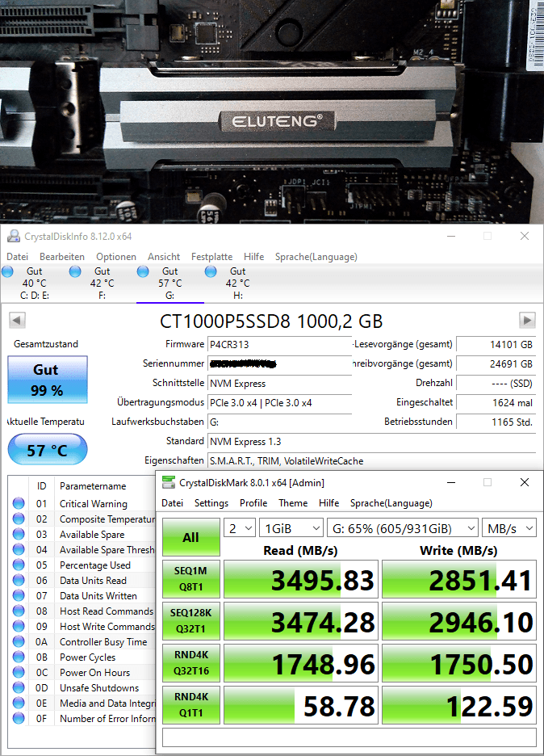544x756 pixels.
Task: Open test size dropdown showing 1GiB
Action: (x=291, y=528)
